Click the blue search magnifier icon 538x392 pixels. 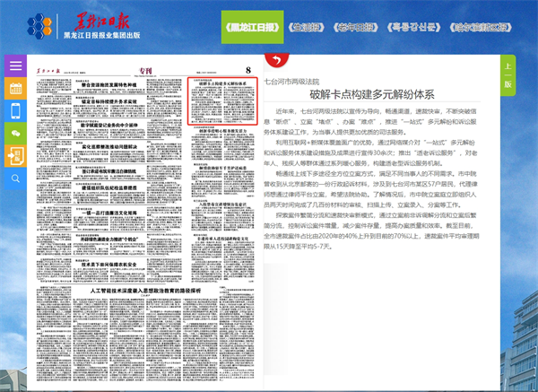click(14, 179)
